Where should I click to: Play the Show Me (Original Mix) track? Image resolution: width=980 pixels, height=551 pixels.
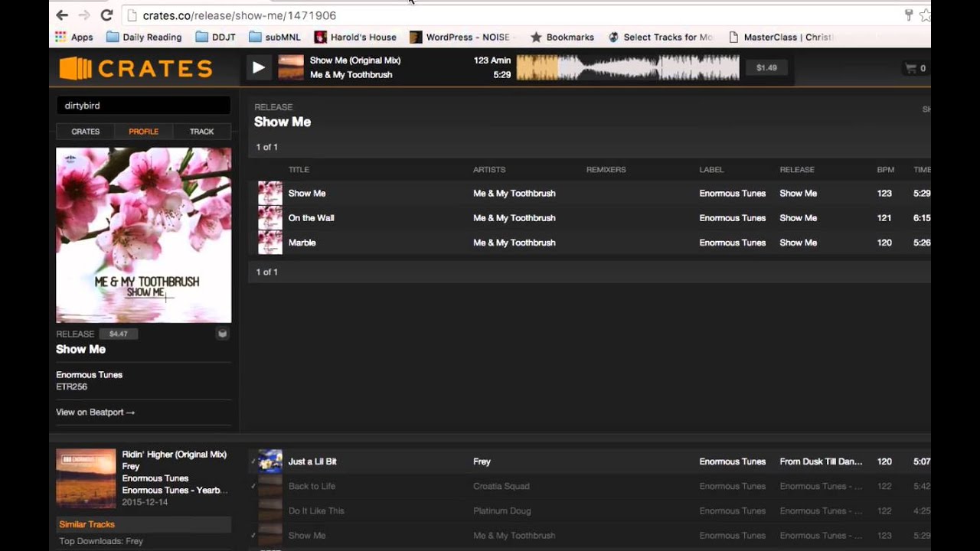click(x=259, y=67)
